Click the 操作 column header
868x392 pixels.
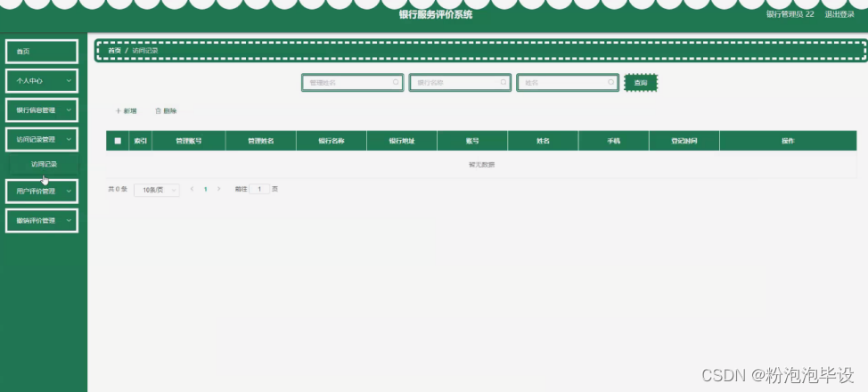pyautogui.click(x=789, y=141)
